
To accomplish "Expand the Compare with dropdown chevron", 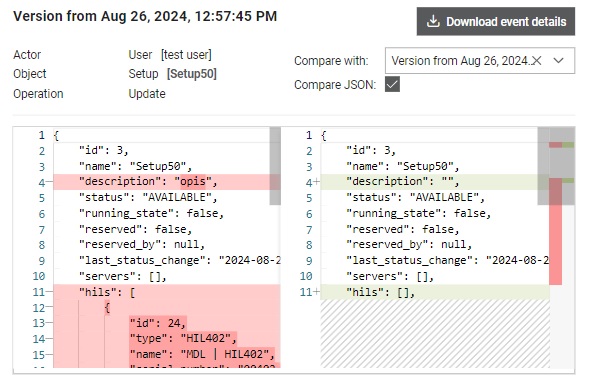I will pos(559,61).
